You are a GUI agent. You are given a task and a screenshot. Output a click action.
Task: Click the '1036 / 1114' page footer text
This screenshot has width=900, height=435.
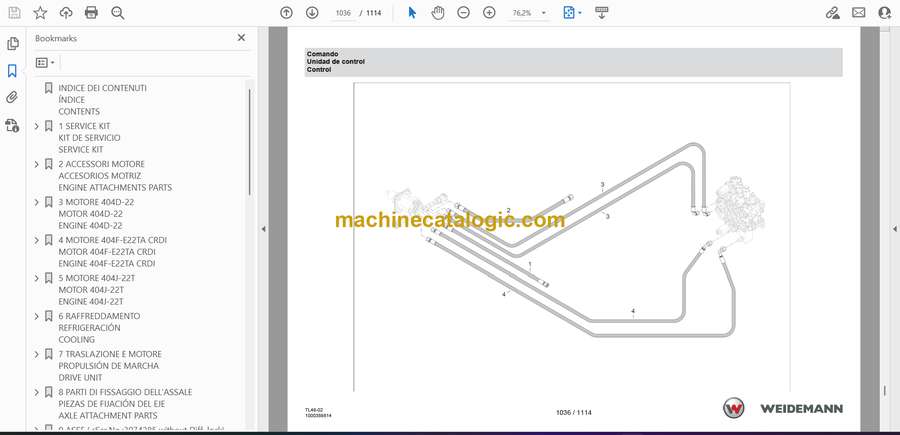pos(573,413)
